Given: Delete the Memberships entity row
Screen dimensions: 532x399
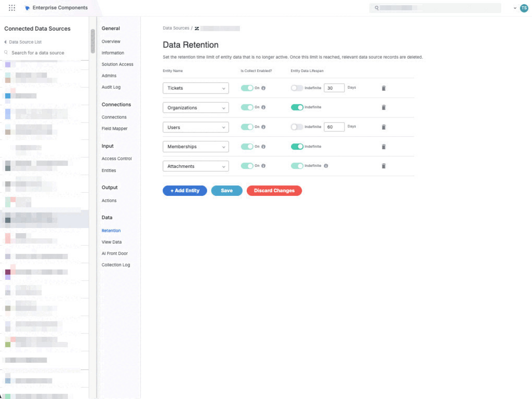Looking at the screenshot, I should 383,147.
